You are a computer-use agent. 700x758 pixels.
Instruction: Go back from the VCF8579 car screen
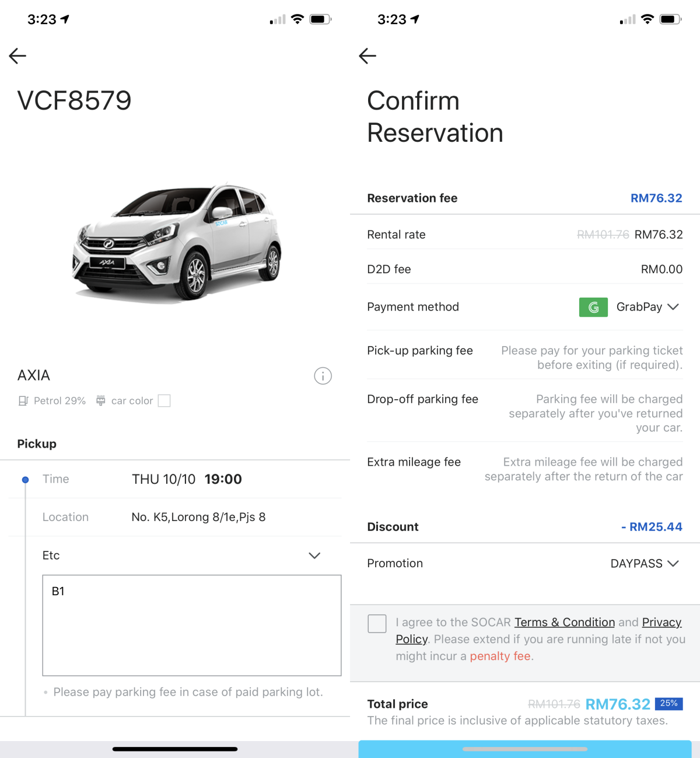coord(18,56)
